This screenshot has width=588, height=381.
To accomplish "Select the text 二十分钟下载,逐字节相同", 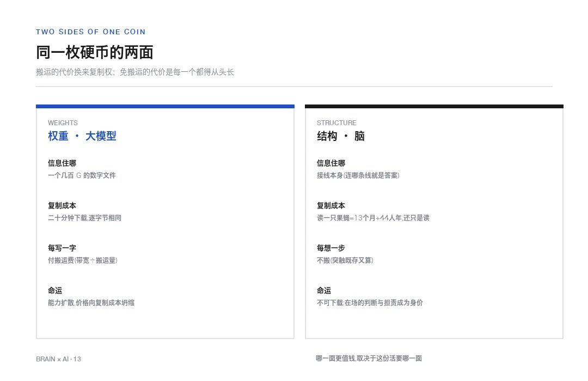I will (x=84, y=218).
